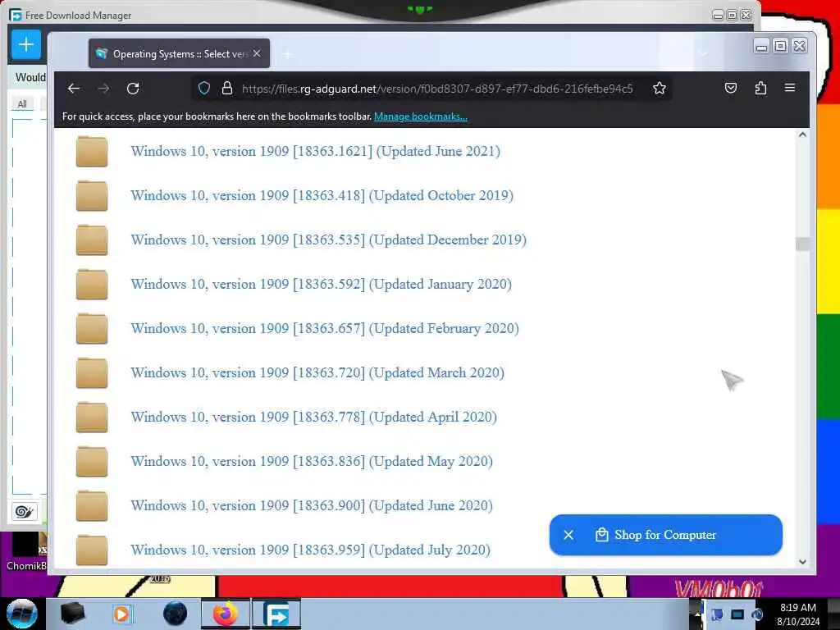840x630 pixels.
Task: Open the dark globe browser taskbar icon
Action: tap(176, 614)
